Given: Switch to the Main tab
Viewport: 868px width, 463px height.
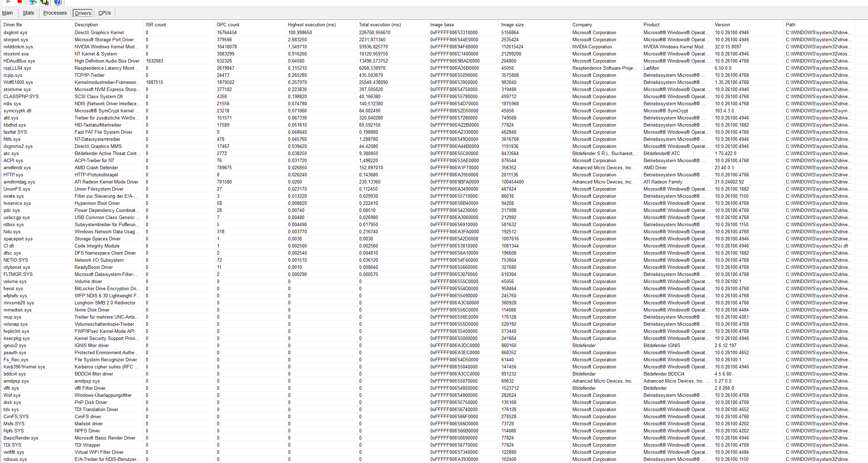Looking at the screenshot, I should coord(7,13).
